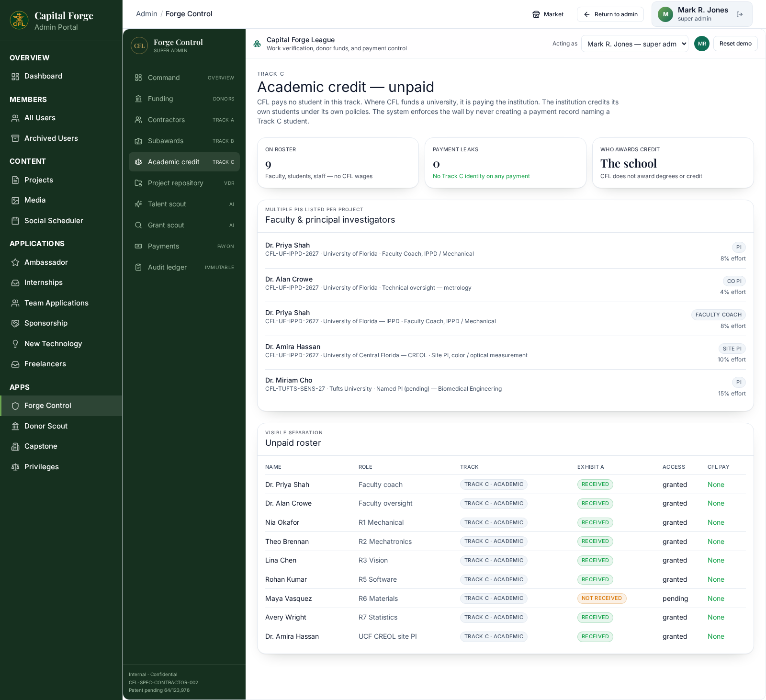Click the Forge Control shield icon
The image size is (766, 700).
tap(15, 406)
